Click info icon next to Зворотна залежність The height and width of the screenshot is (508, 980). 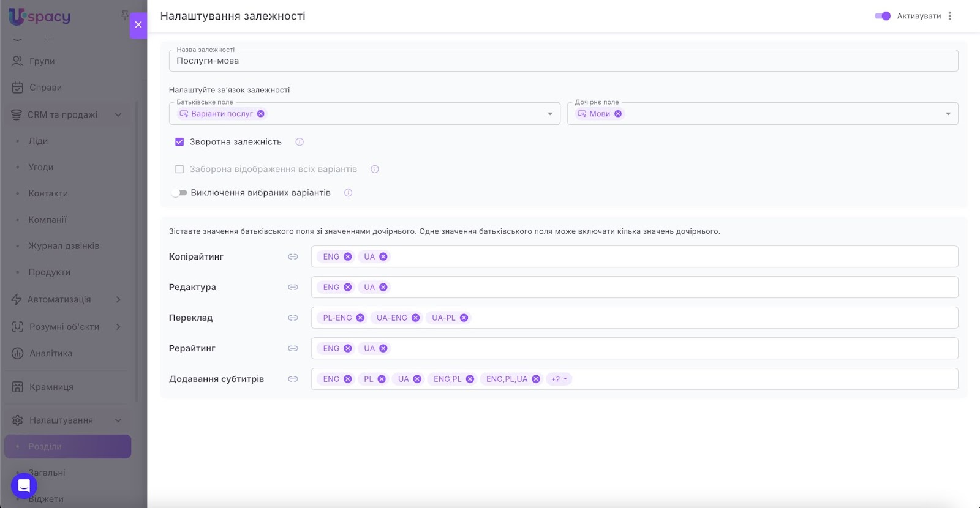coord(300,142)
